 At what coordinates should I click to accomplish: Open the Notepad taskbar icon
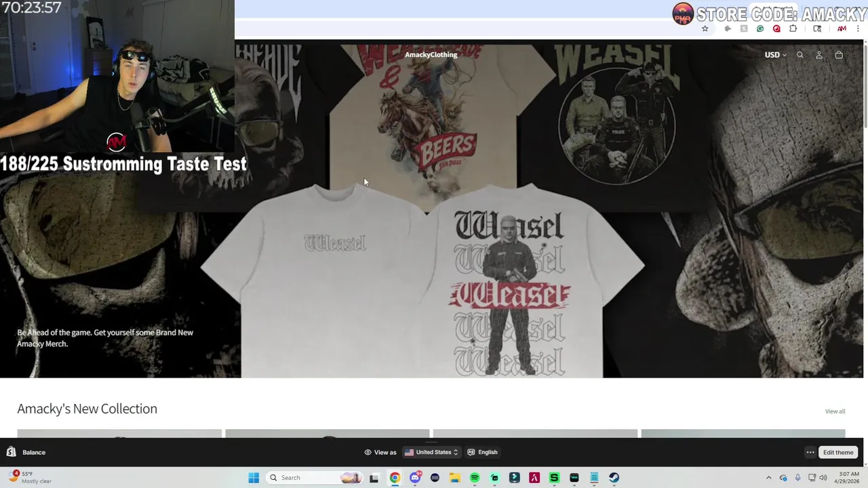[x=594, y=478]
